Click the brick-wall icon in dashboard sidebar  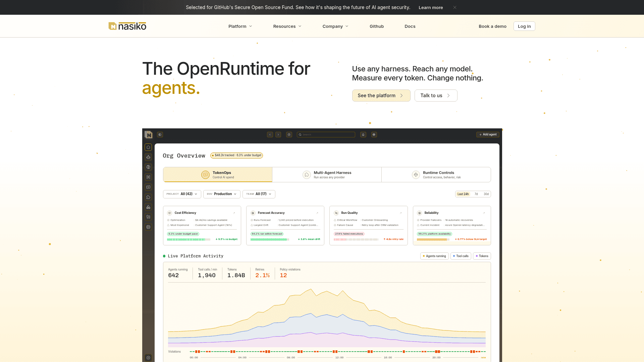148,207
